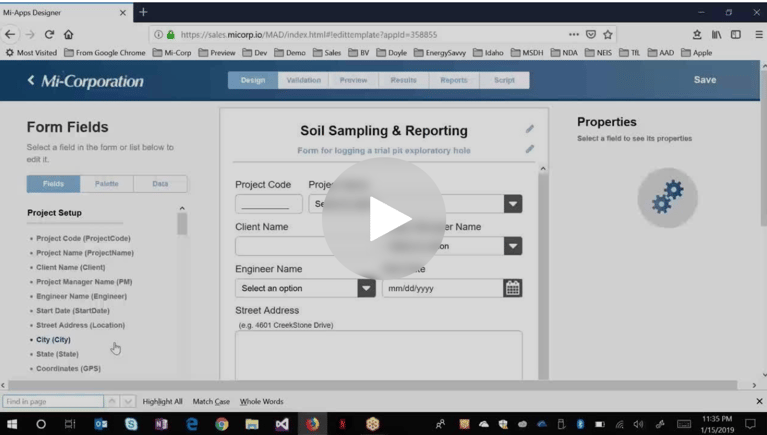This screenshot has width=767, height=435.
Task: Open Microsoft Edge from the taskbar
Action: click(192, 424)
